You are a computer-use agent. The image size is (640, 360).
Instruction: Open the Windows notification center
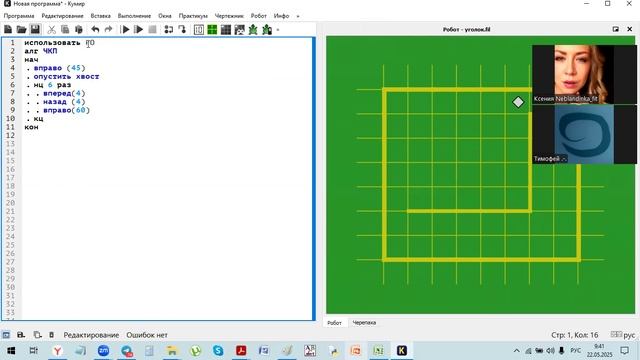pyautogui.click(x=624, y=351)
